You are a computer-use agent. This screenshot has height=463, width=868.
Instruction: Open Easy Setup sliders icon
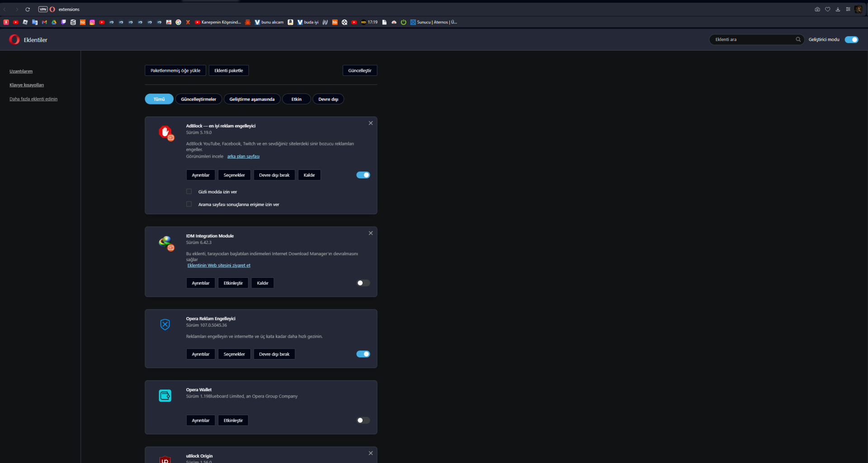(848, 9)
